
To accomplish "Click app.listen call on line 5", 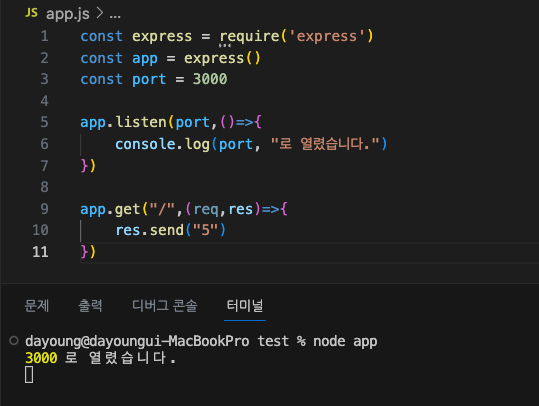I will [x=123, y=122].
